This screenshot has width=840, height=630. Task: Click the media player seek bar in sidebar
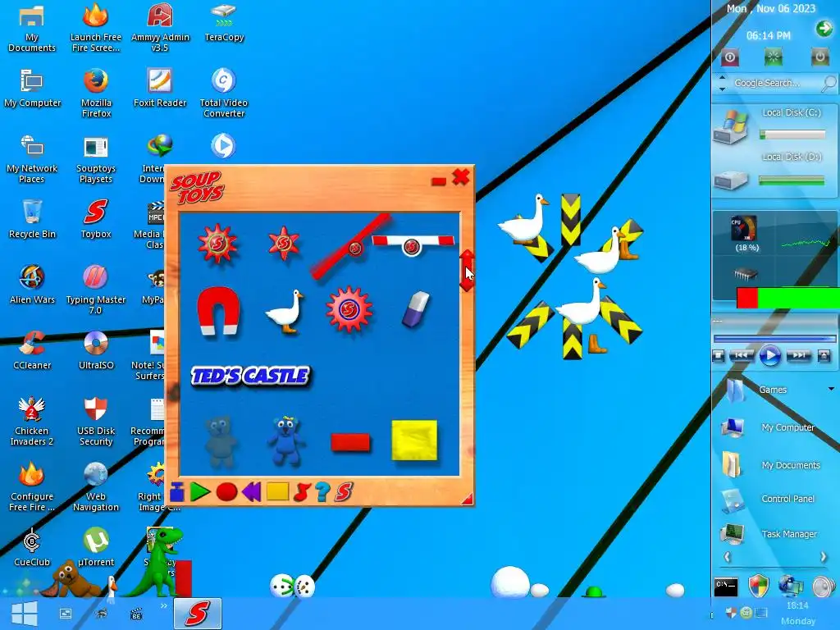point(774,339)
